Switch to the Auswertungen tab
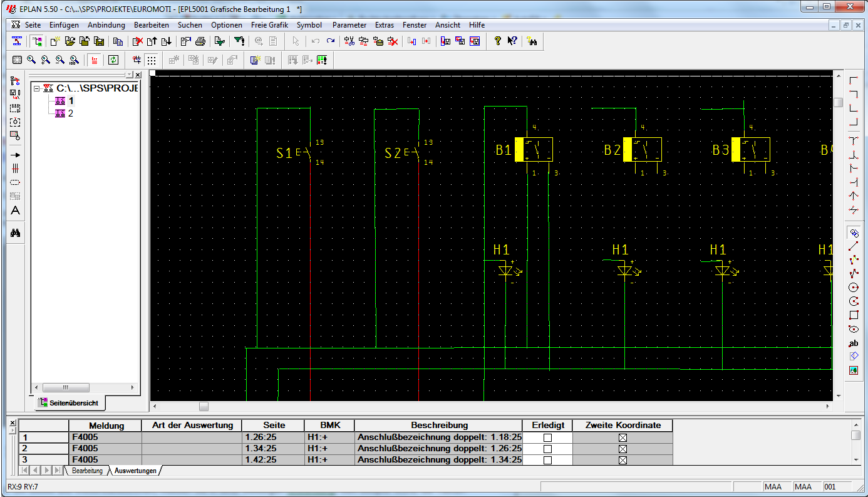The height and width of the screenshot is (497, 868). pyautogui.click(x=135, y=470)
